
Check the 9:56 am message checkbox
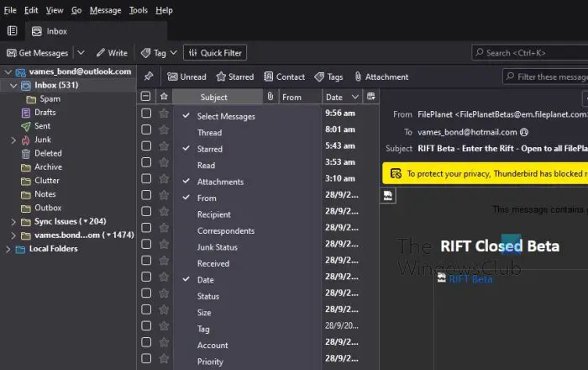[146, 113]
